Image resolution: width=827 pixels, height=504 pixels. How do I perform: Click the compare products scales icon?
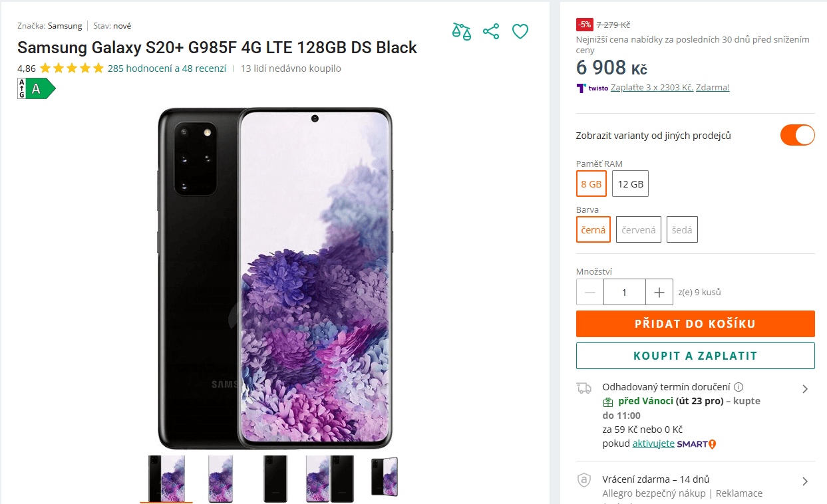(461, 31)
